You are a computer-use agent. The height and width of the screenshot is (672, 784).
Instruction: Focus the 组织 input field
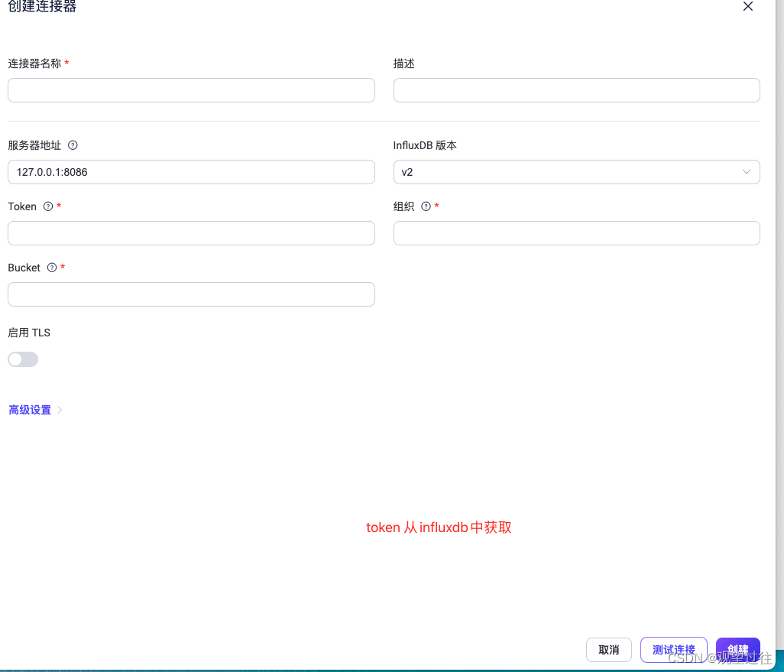576,233
